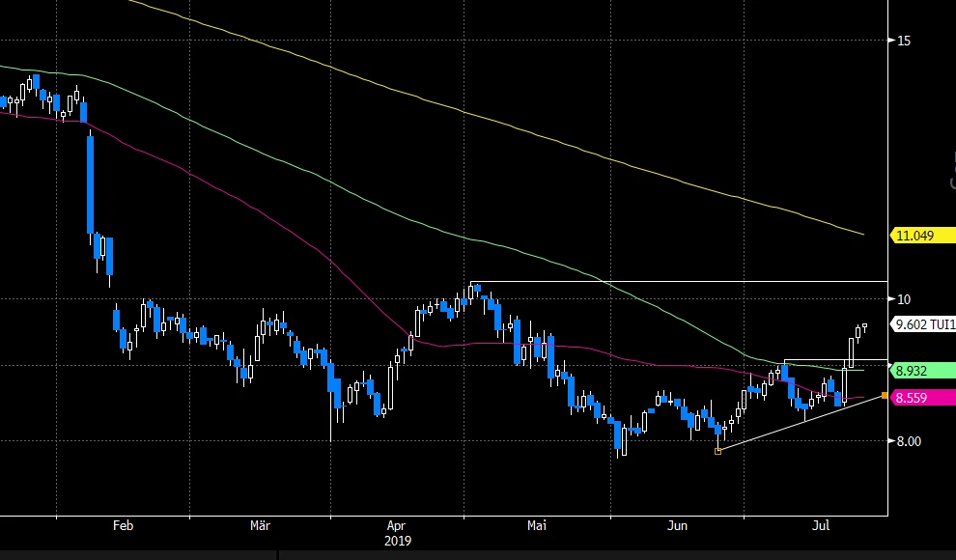Click the Mai month label
The width and height of the screenshot is (956, 560).
coord(537,526)
